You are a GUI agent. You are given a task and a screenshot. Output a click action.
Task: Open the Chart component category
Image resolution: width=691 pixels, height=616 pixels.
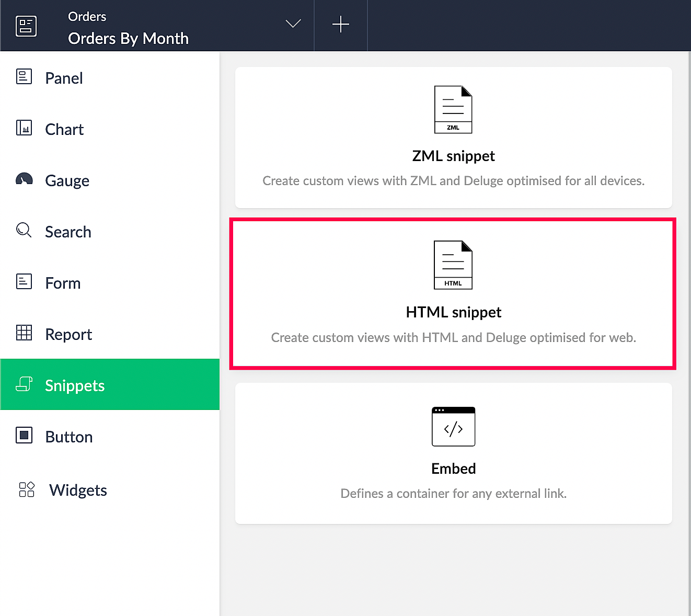(64, 129)
